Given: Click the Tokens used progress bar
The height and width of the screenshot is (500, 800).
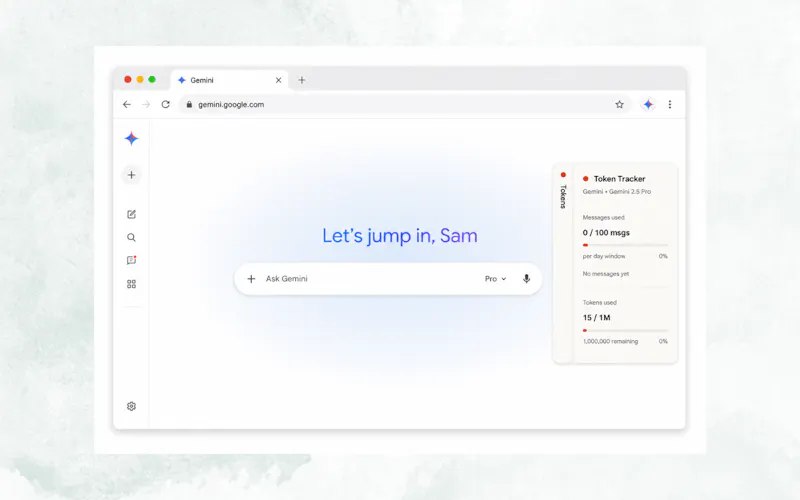Looking at the screenshot, I should click(625, 330).
